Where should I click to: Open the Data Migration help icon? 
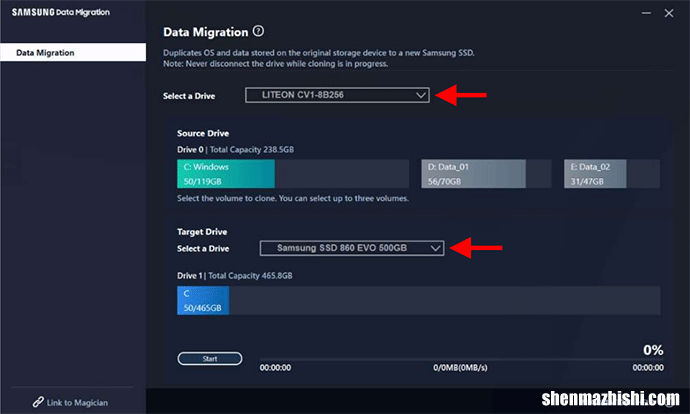point(258,31)
